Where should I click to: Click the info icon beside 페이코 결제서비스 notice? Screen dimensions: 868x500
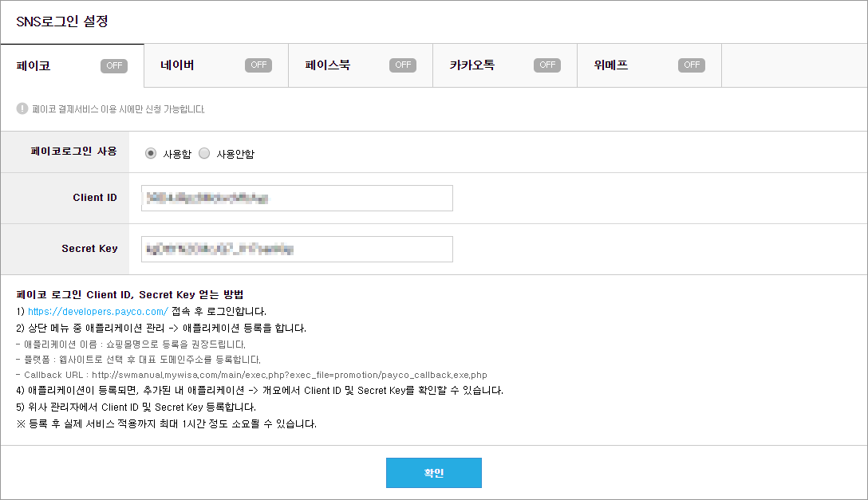[x=22, y=108]
